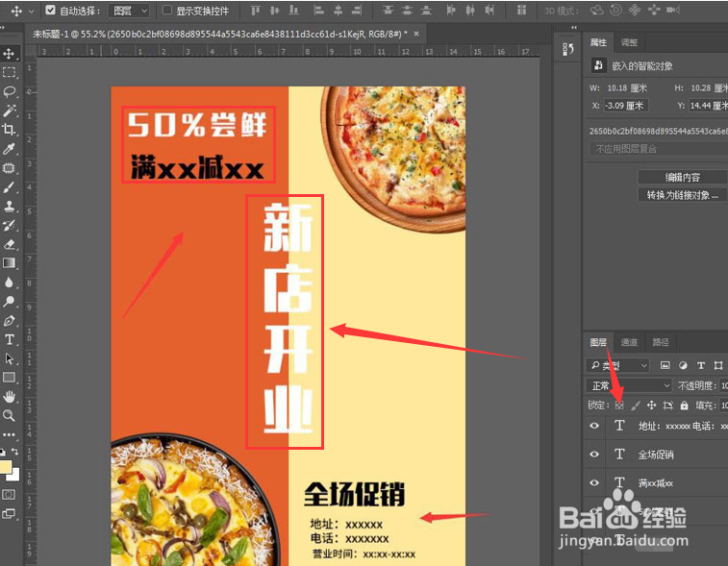Screen dimensions: 728x566
Task: Click the 编辑内容 button
Action: pos(682,177)
